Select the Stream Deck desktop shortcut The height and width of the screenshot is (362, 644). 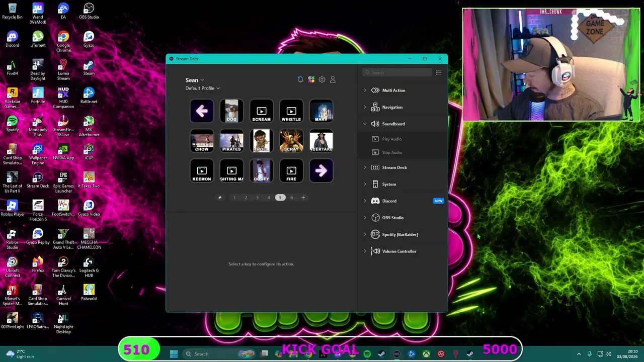click(38, 180)
